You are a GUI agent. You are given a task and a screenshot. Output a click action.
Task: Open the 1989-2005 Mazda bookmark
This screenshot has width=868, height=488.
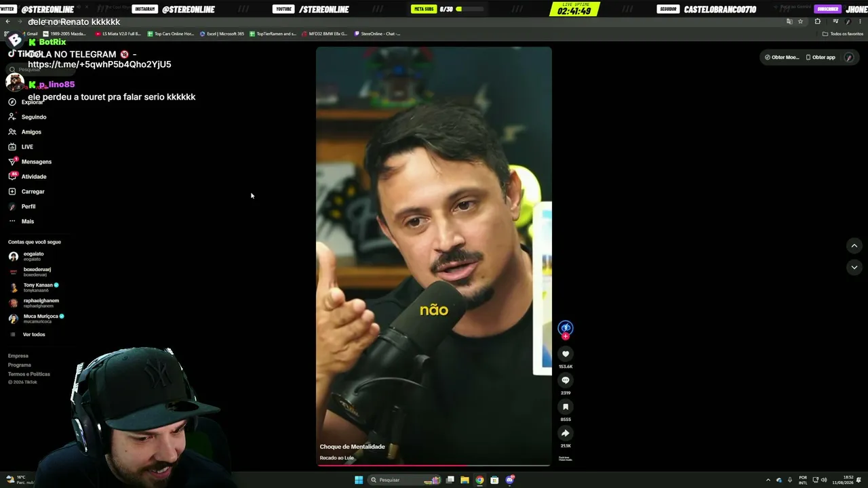coord(66,34)
